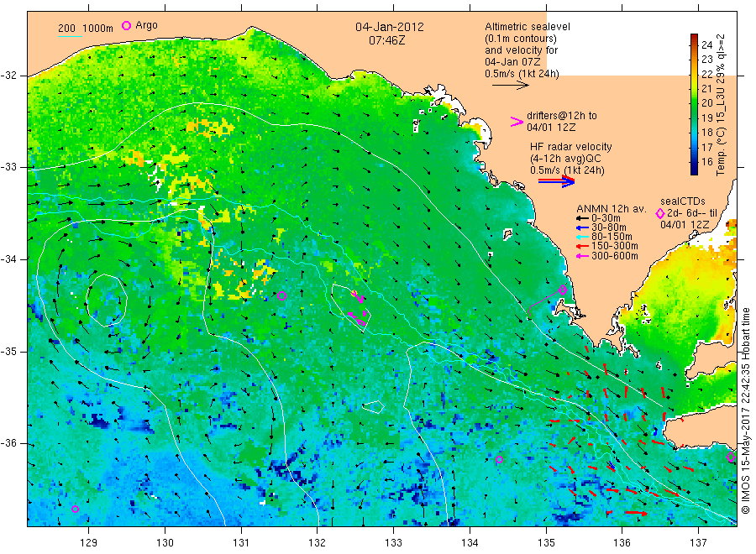The image size is (756, 554).
Task: Click the IMOS copyright timestamp text
Action: [x=745, y=410]
